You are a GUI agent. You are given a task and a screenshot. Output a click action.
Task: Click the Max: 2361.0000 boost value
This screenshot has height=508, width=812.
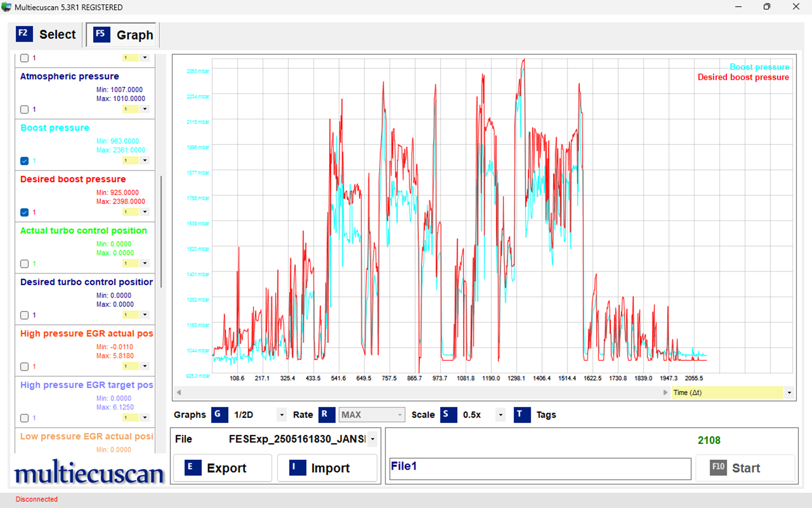tap(121, 150)
